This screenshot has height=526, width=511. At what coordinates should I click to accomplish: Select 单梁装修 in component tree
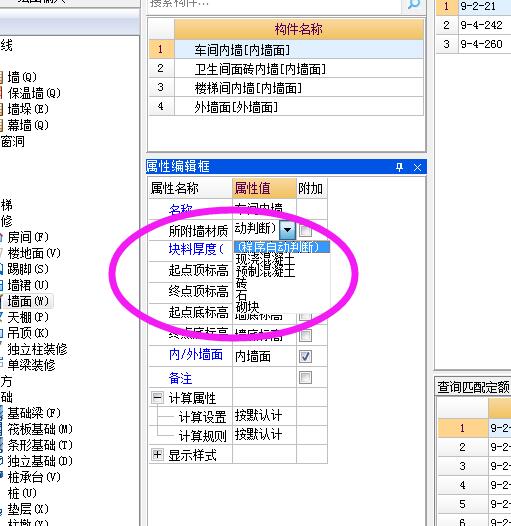click(x=31, y=365)
